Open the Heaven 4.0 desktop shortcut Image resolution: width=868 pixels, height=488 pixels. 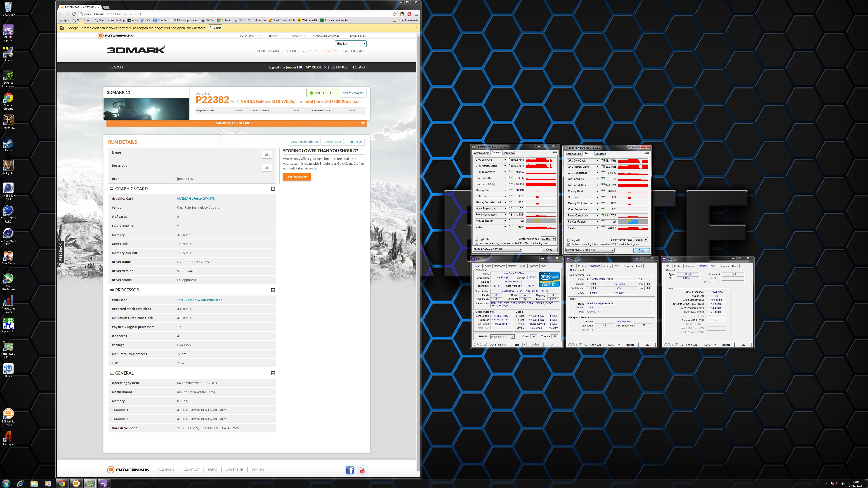click(x=8, y=122)
